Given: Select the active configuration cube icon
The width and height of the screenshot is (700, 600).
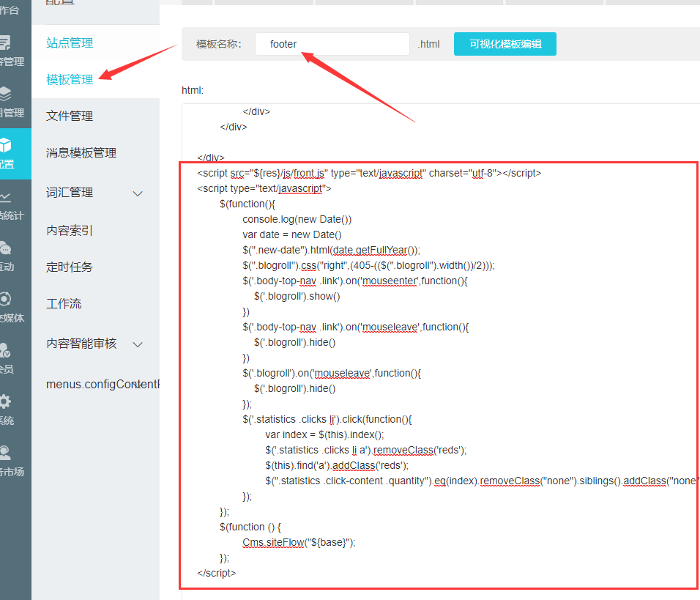Looking at the screenshot, I should click(5, 145).
